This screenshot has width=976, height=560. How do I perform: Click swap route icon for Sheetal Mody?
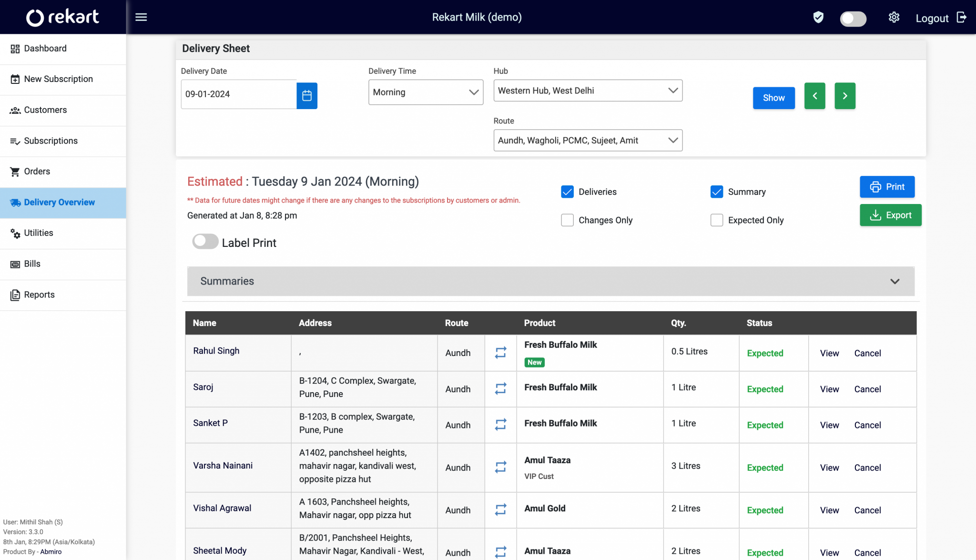[500, 552]
